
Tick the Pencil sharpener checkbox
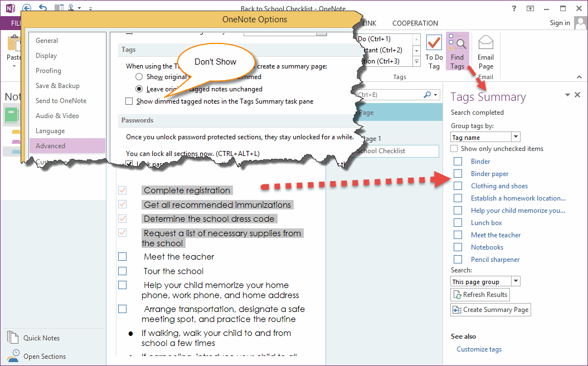(x=458, y=259)
